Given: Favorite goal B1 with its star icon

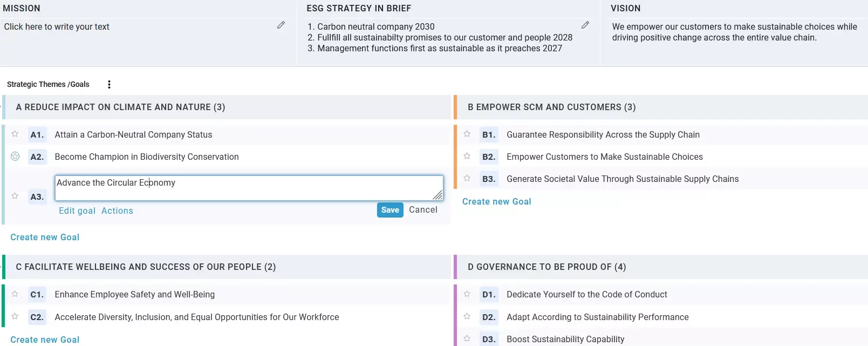Looking at the screenshot, I should 467,134.
